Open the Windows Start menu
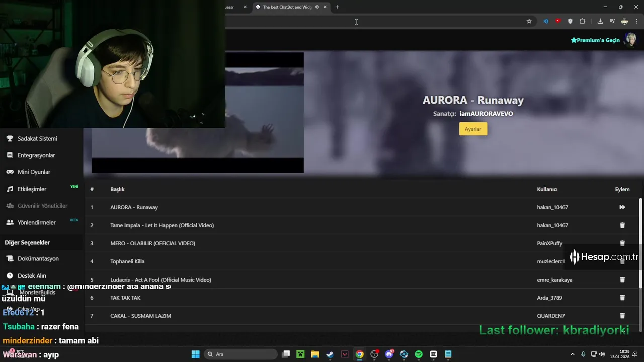 (195, 354)
